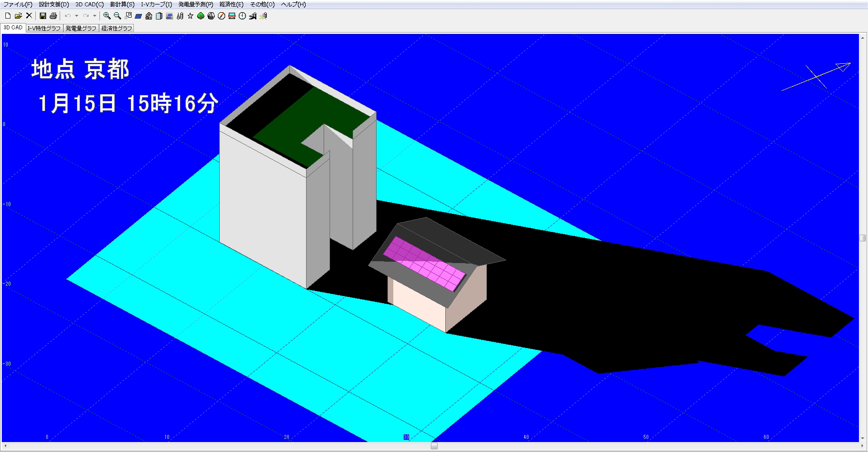Switch to 経済性グラフ tab

tap(117, 28)
